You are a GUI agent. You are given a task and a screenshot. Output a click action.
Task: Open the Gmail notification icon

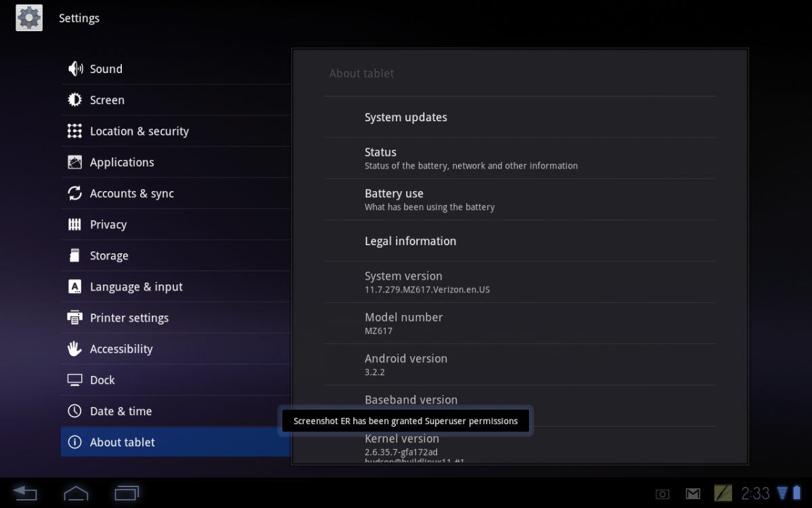click(692, 494)
